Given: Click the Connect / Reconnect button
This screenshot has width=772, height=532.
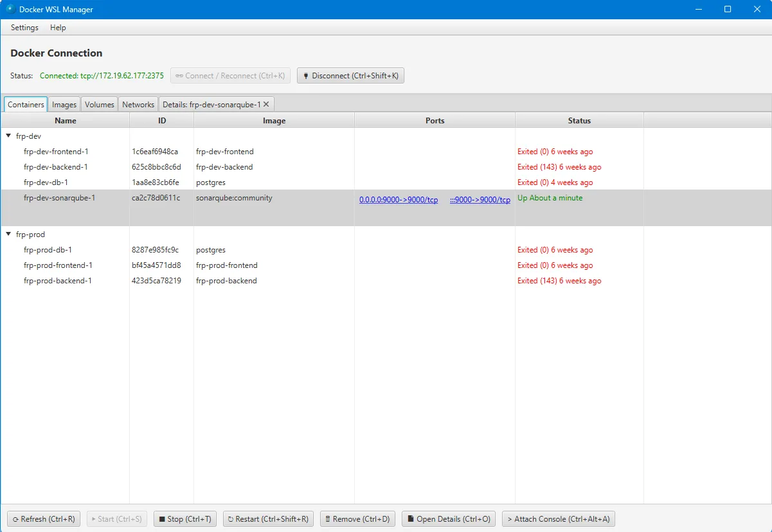Looking at the screenshot, I should coord(230,76).
